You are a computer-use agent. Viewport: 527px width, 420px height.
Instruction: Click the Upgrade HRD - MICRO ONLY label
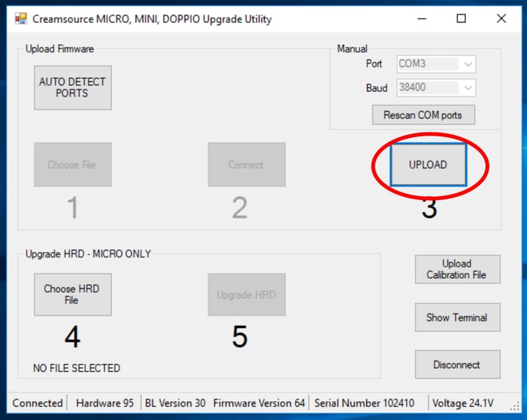(88, 254)
